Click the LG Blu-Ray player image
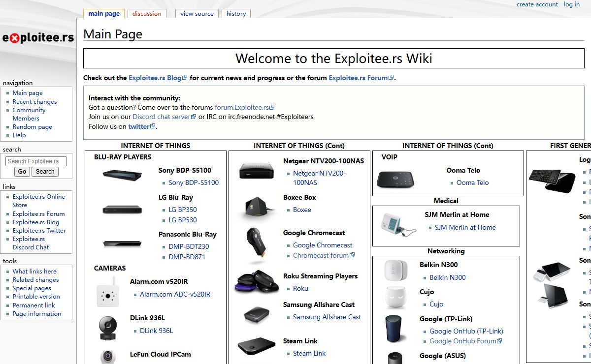The image size is (591, 364). point(122,210)
